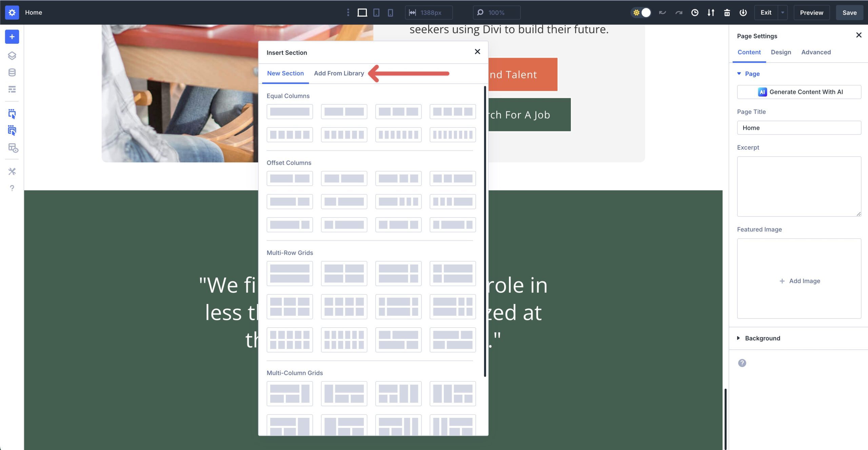Enable wireframe view from the left sidebar

tap(12, 89)
